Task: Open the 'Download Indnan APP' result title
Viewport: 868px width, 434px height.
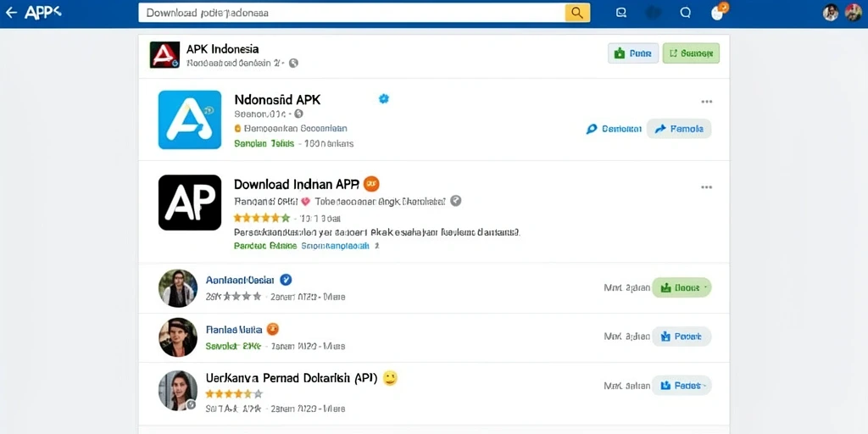Action: tap(297, 184)
